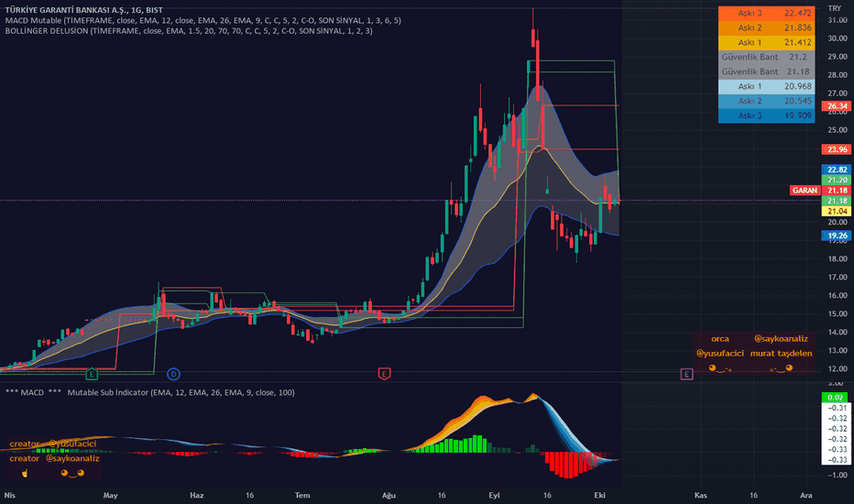Image resolution: width=854 pixels, height=504 pixels.
Task: Open the blue D dividend marker
Action: click(x=173, y=374)
